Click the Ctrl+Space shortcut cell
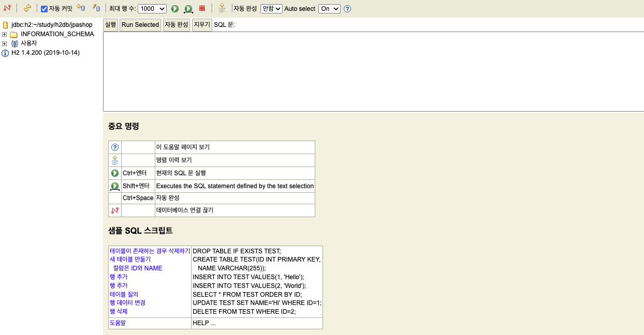 click(138, 198)
